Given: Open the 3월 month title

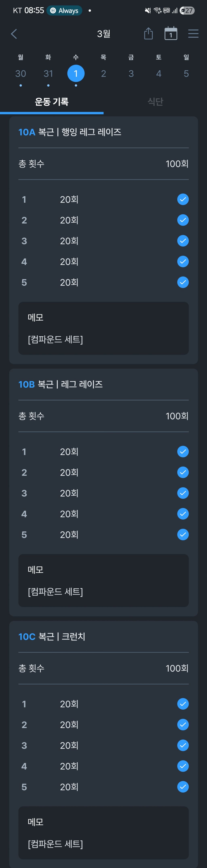Looking at the screenshot, I should click(104, 34).
